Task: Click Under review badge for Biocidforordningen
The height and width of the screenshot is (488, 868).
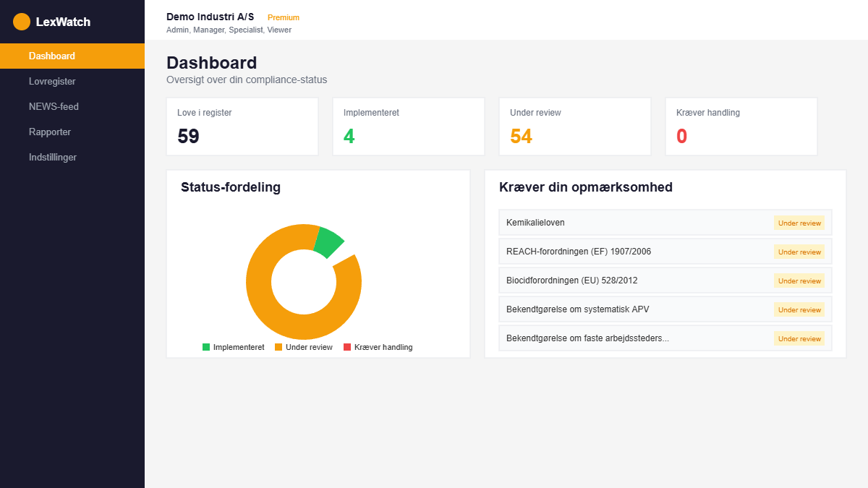Action: click(x=799, y=281)
